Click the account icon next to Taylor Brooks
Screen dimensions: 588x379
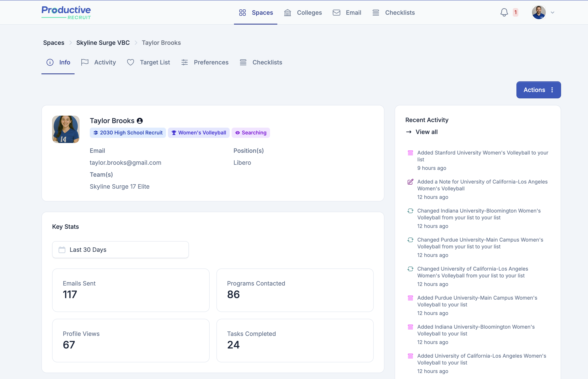140,121
